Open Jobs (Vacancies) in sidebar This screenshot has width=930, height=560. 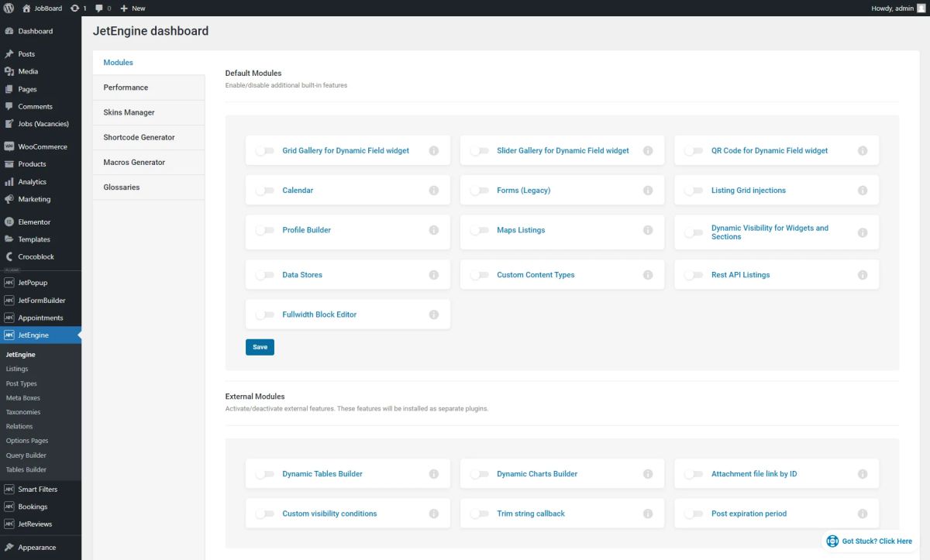(x=40, y=124)
